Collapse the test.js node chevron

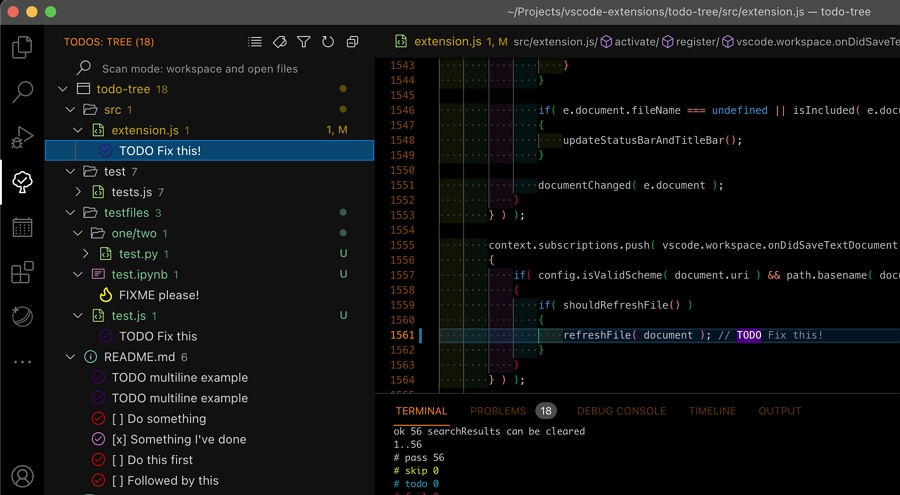(77, 316)
